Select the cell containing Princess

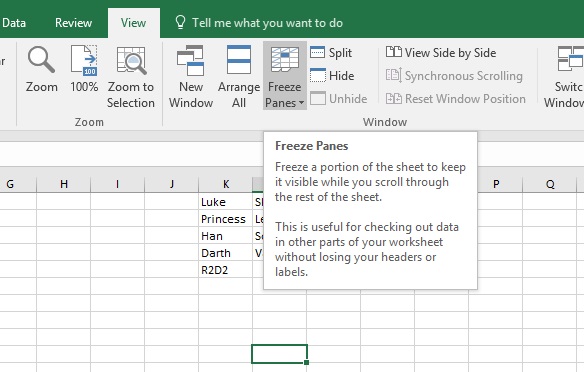[x=226, y=219]
